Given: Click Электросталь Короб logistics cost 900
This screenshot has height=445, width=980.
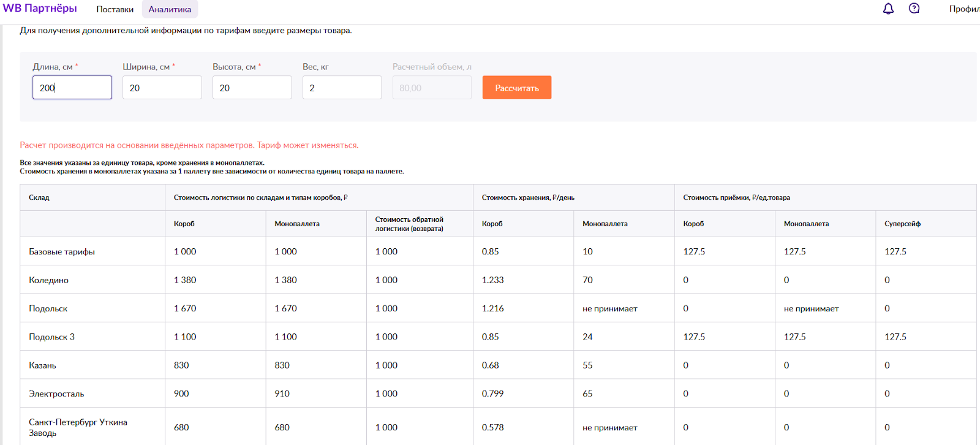Looking at the screenshot, I should (181, 394).
